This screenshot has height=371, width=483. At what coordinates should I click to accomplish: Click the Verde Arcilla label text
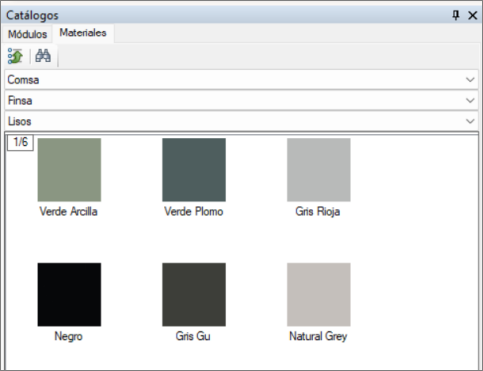coord(69,211)
